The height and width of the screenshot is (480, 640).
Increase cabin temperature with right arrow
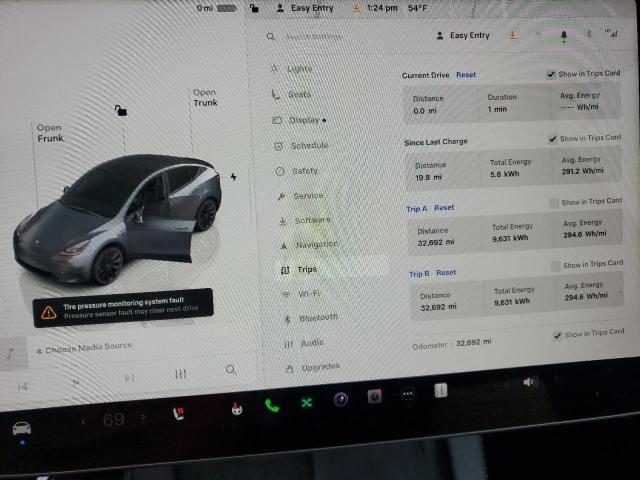click(x=143, y=417)
